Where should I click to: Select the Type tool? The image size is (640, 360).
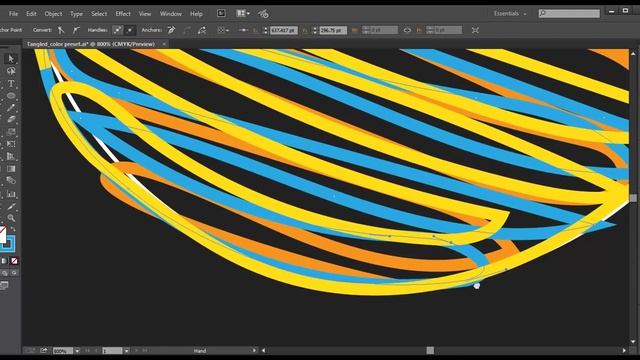pyautogui.click(x=11, y=84)
